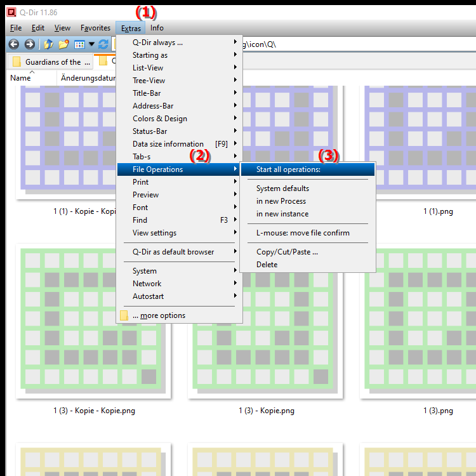Go back with the left arrow button

tap(14, 44)
